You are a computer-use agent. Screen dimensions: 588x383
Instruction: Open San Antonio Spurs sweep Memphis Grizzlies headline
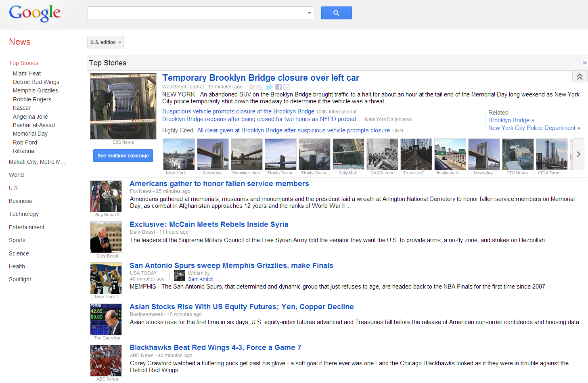[231, 266]
